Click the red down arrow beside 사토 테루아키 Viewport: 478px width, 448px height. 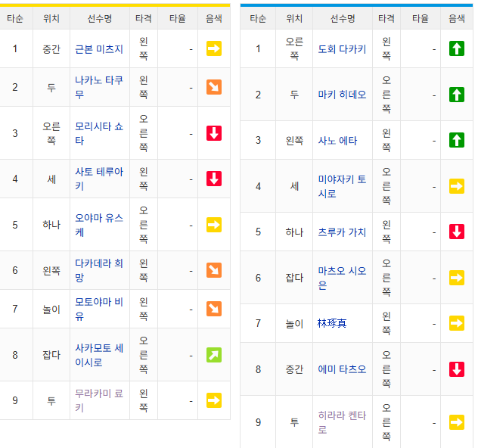pyautogui.click(x=214, y=179)
